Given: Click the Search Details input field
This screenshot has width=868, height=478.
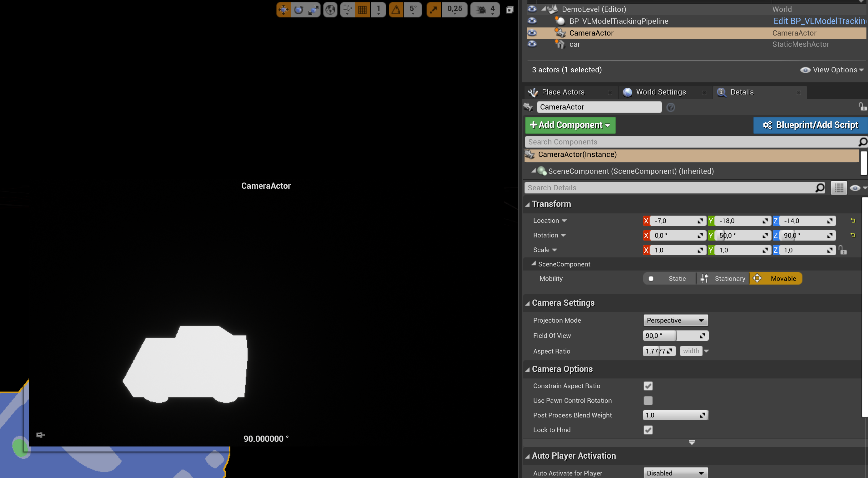Looking at the screenshot, I should (671, 188).
